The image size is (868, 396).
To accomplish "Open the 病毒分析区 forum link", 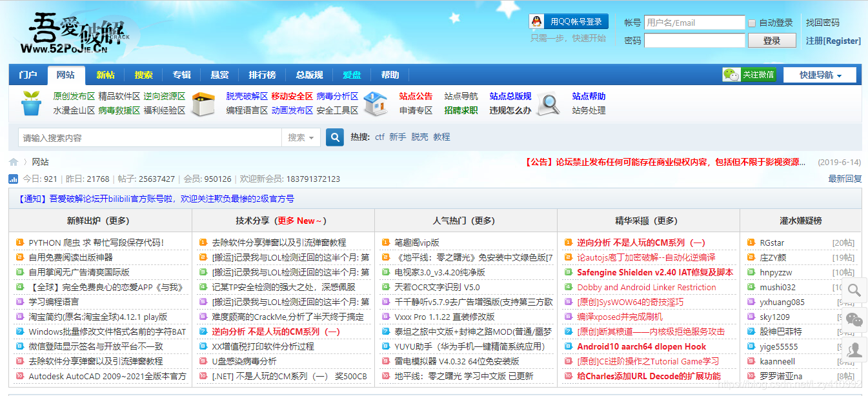I will point(338,96).
